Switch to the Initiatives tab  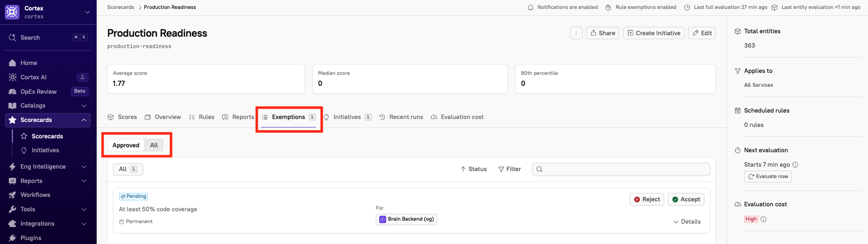point(347,117)
